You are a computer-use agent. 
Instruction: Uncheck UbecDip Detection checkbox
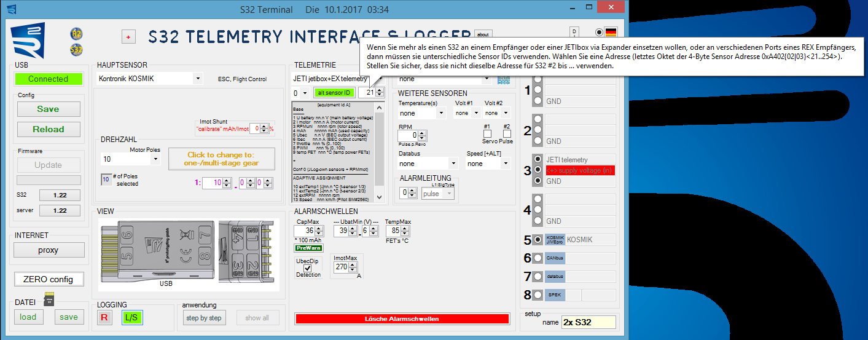coord(308,268)
